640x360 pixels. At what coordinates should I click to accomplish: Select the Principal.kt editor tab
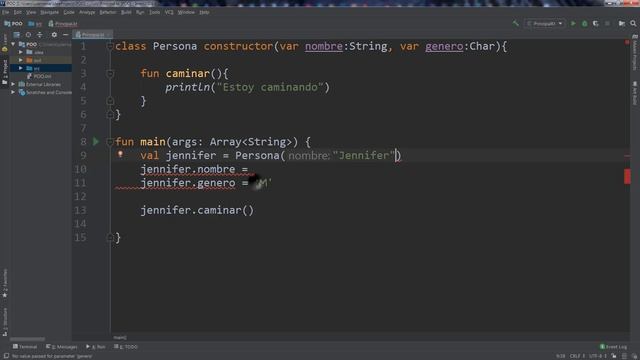coord(93,35)
